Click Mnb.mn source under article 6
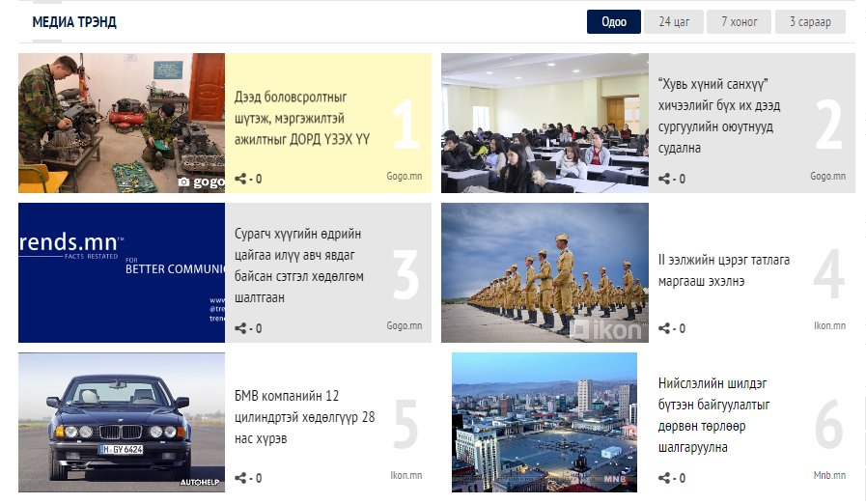 pyautogui.click(x=829, y=476)
